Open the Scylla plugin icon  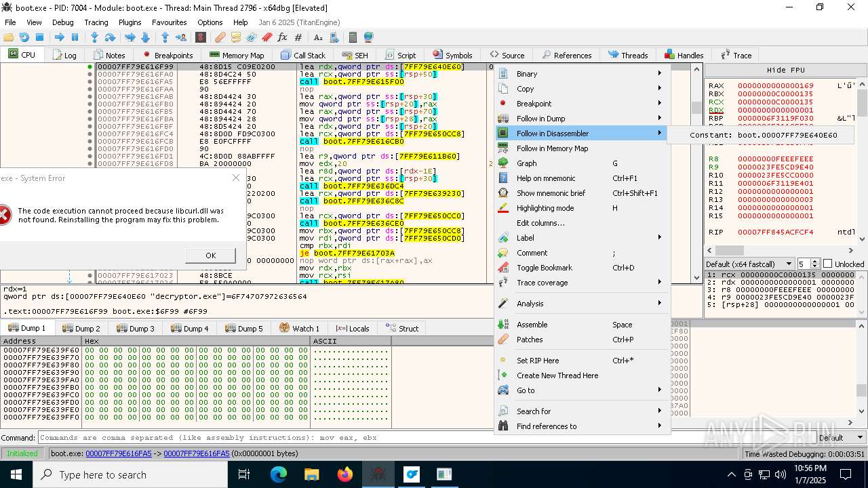[200, 37]
